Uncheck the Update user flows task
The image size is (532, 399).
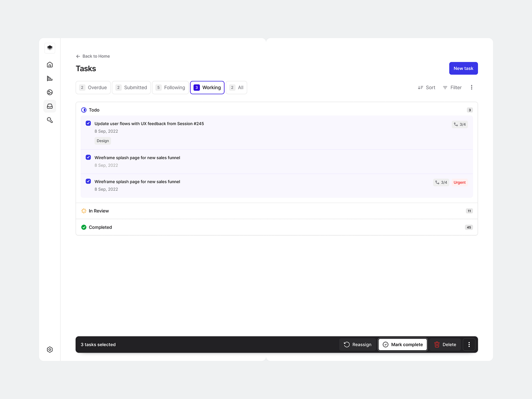click(88, 123)
